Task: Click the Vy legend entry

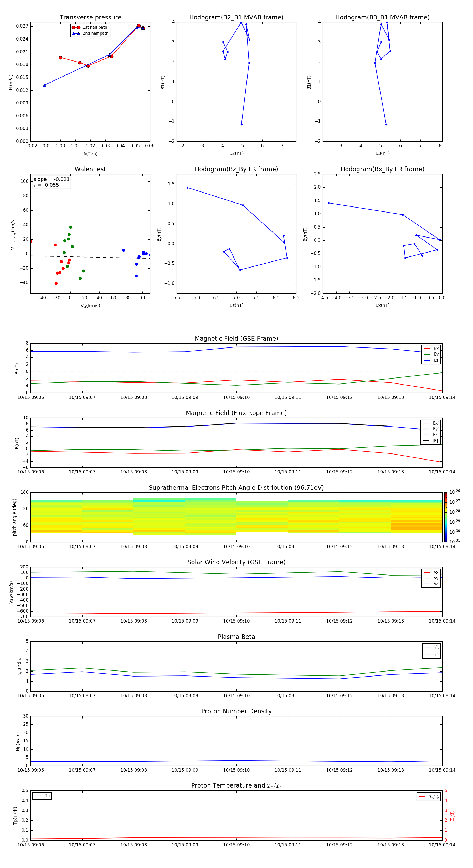Action: coord(431,578)
